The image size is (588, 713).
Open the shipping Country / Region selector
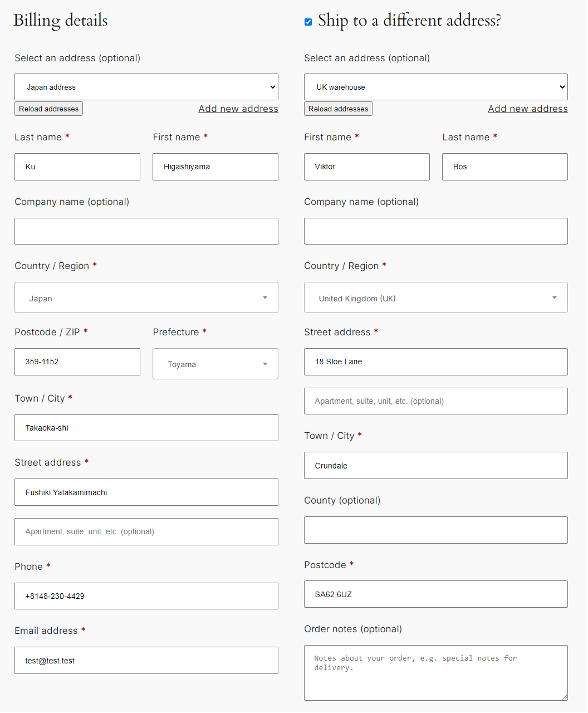point(435,297)
